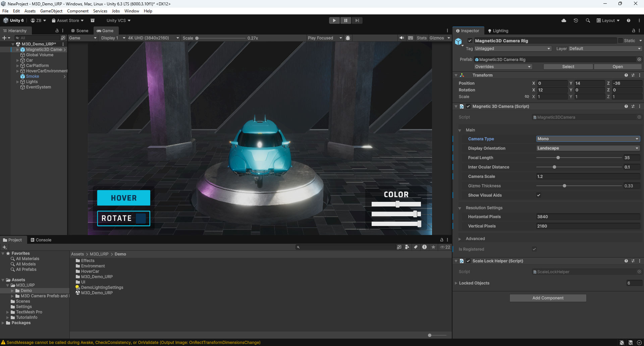The width and height of the screenshot is (644, 346).
Task: Select the HoverCar folder in Project panel
Action: [x=90, y=271]
